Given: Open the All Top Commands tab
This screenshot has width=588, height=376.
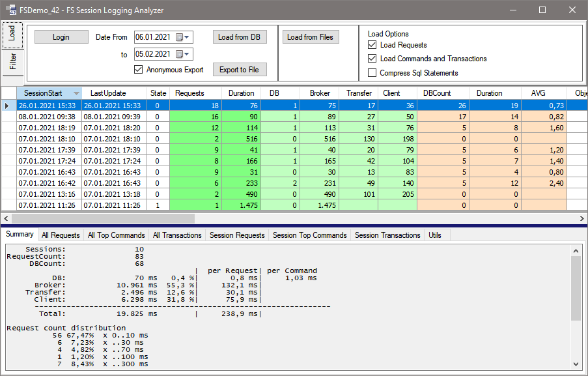Looking at the screenshot, I should click(x=117, y=235).
